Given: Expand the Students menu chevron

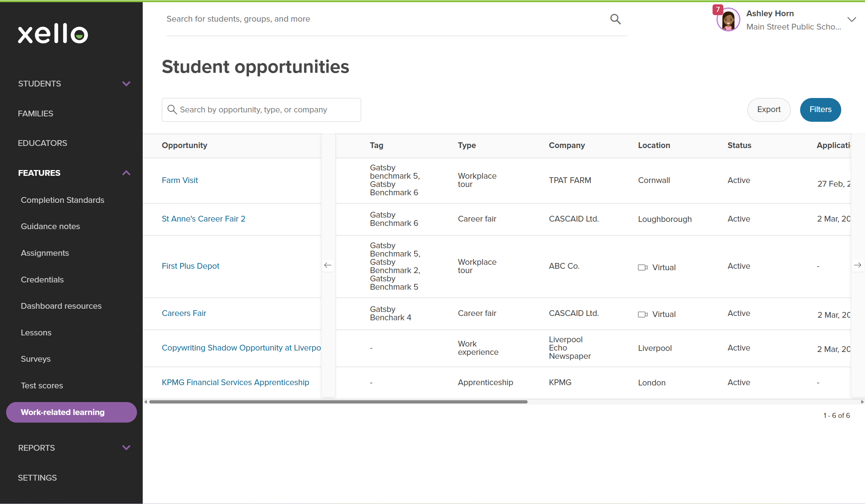Looking at the screenshot, I should 126,84.
